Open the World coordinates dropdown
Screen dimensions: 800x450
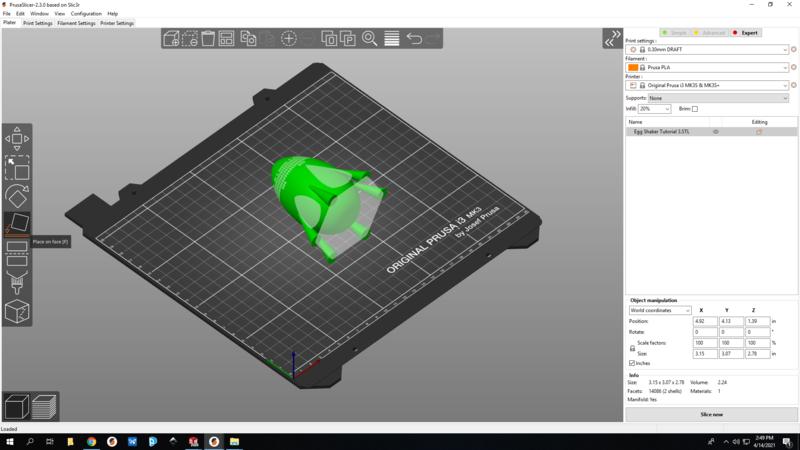click(x=660, y=310)
